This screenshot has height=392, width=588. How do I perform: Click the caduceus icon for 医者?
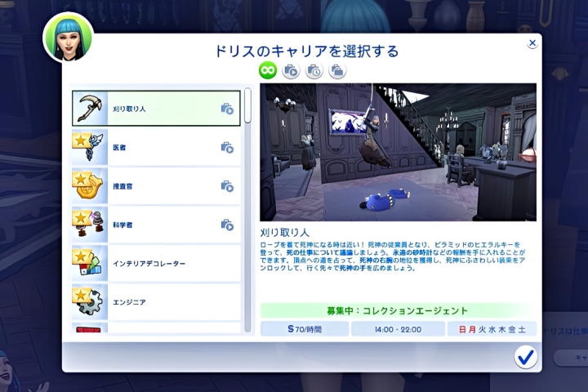pos(89,148)
